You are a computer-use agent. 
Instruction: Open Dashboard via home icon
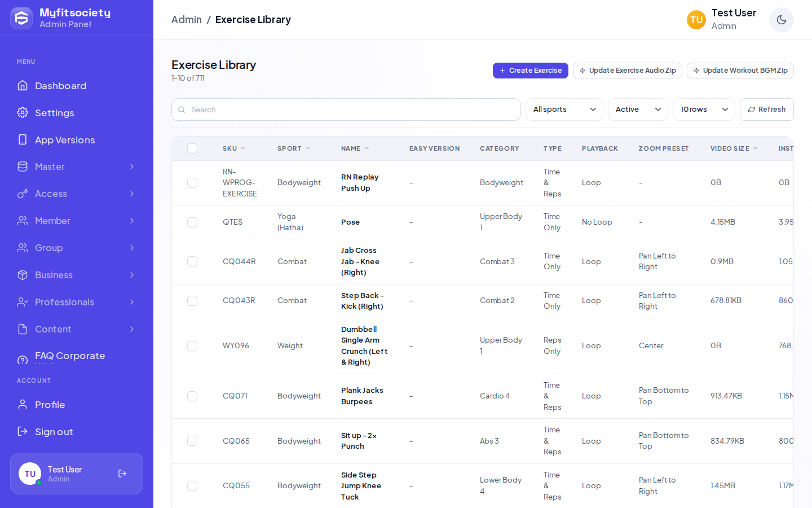[23, 86]
